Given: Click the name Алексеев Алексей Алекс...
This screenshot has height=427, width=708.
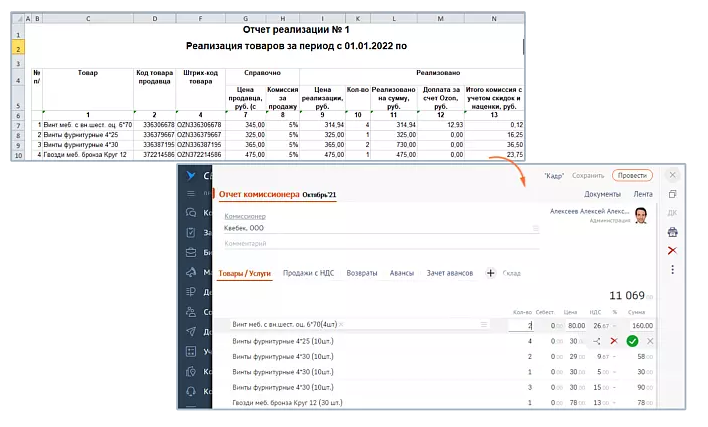Looking at the screenshot, I should (x=590, y=211).
